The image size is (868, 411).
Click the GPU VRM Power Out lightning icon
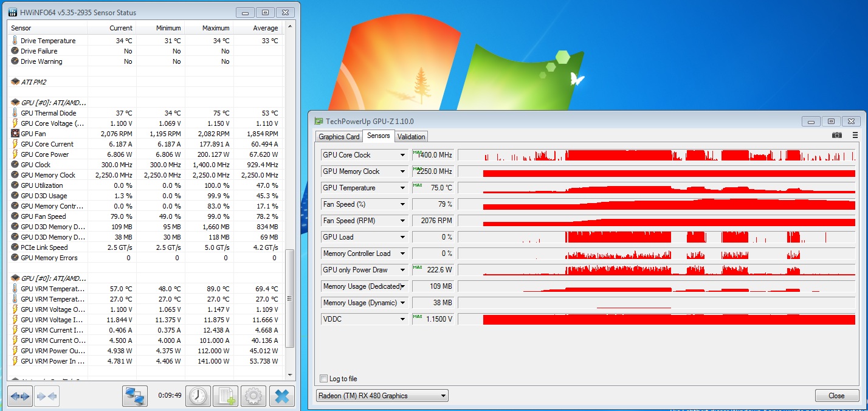point(15,351)
